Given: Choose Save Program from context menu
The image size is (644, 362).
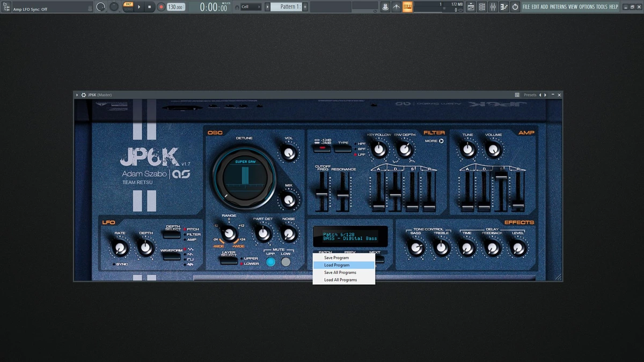Looking at the screenshot, I should click(344, 258).
